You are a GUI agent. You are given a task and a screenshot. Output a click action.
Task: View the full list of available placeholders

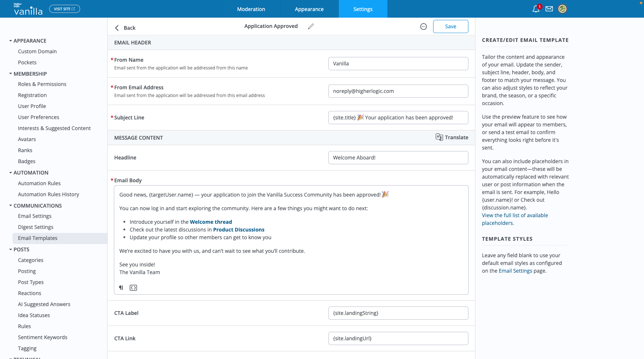pyautogui.click(x=515, y=219)
